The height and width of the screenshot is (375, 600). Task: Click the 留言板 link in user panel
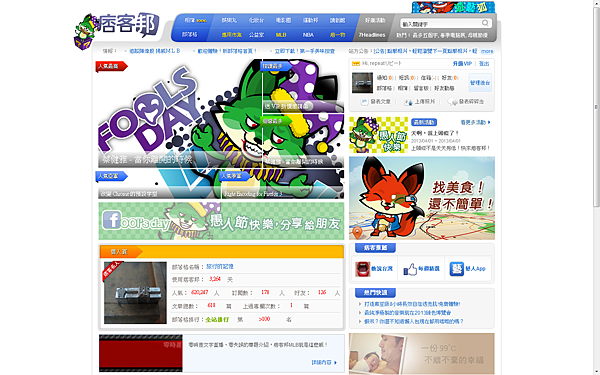coord(421,88)
